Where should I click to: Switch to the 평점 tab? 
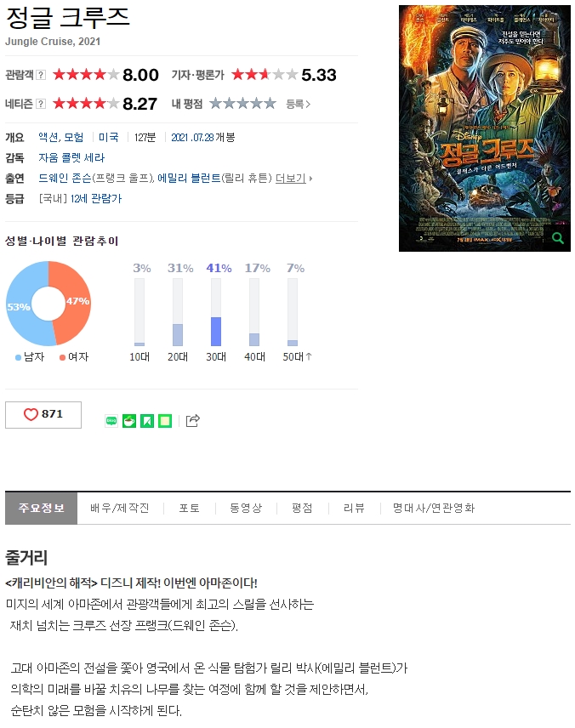pos(302,508)
